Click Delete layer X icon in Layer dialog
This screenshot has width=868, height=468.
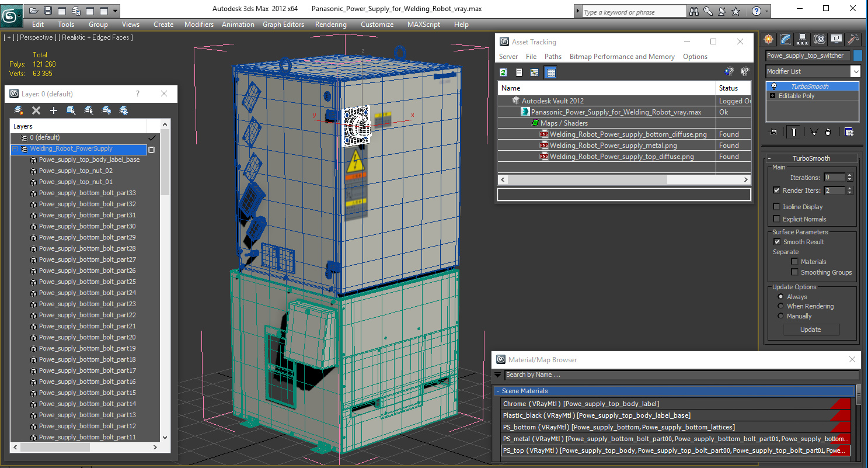click(x=36, y=110)
